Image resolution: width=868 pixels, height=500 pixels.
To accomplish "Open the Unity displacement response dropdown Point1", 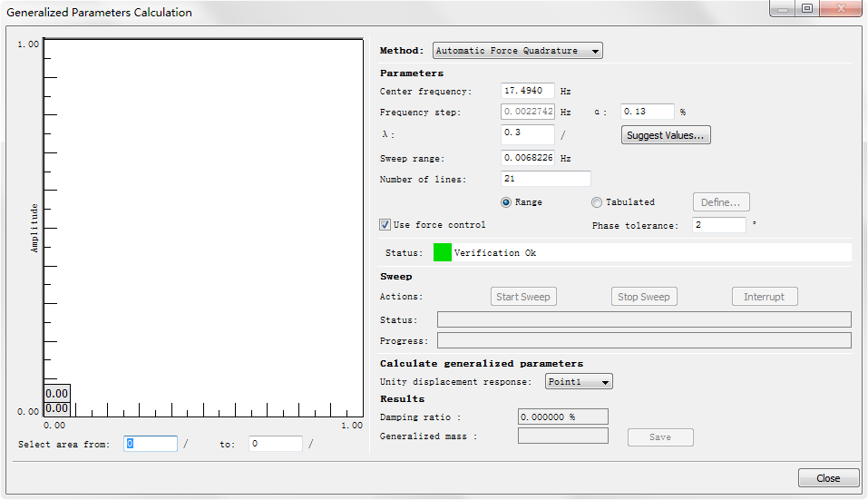I will pyautogui.click(x=579, y=381).
